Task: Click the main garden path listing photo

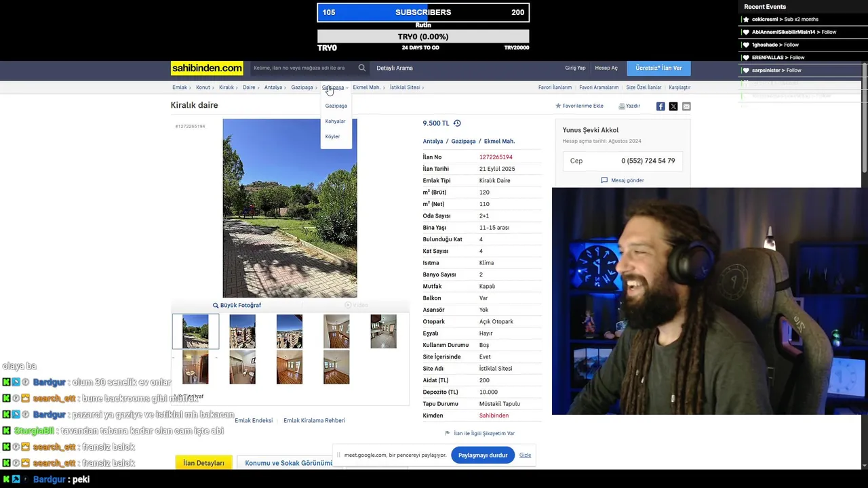Action: (290, 208)
